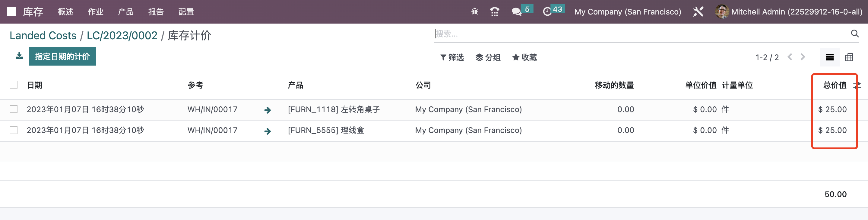The image size is (868, 220).
Task: Open company switcher My Company (San Francisco)
Action: (627, 12)
